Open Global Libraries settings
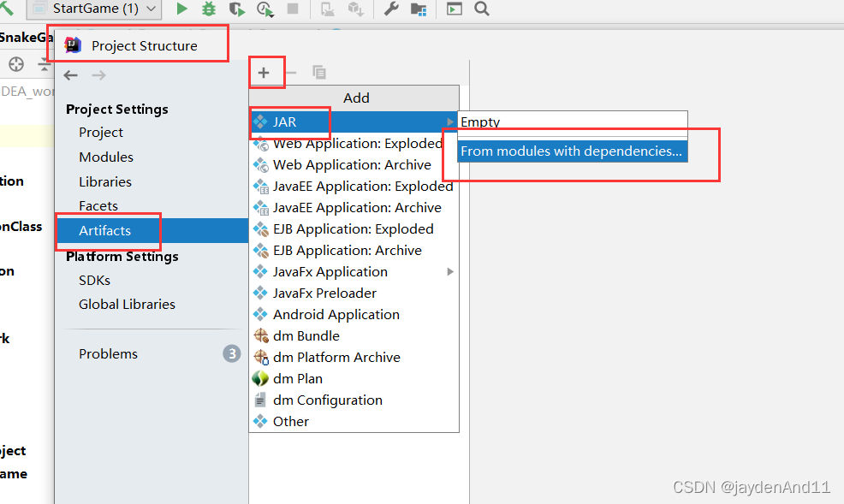Screen dimensions: 844x504 (x=127, y=305)
